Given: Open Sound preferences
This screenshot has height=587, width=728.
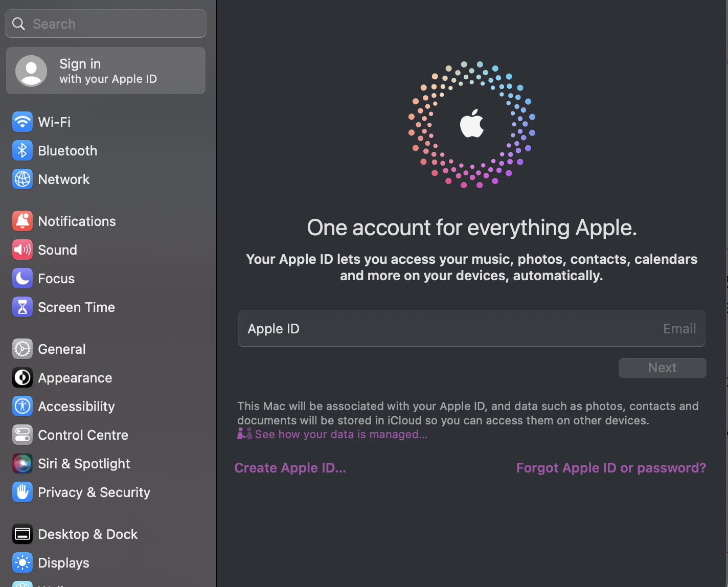Looking at the screenshot, I should pyautogui.click(x=106, y=250).
